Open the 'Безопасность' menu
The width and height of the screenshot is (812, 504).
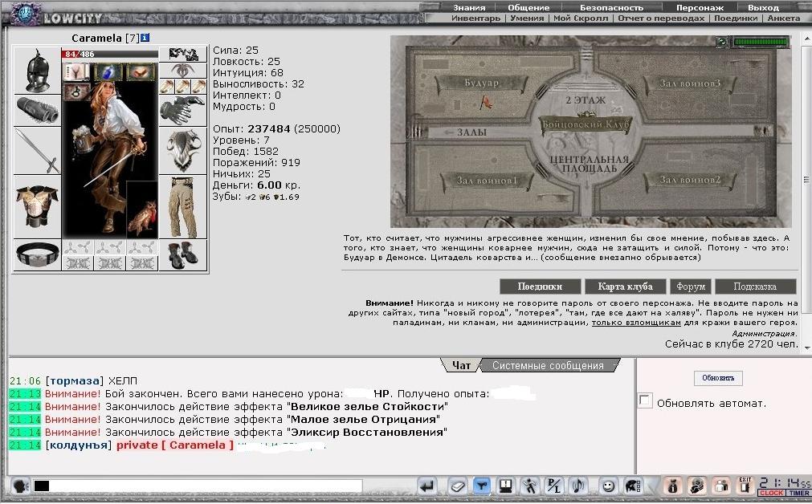611,7
